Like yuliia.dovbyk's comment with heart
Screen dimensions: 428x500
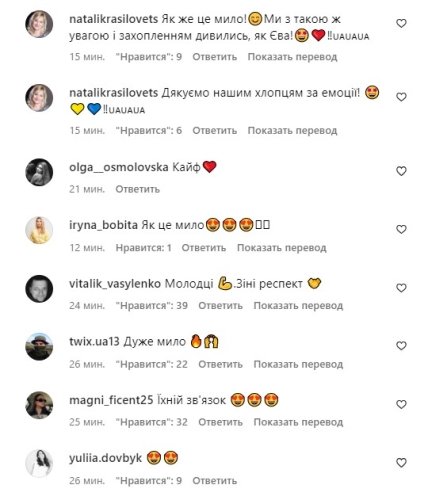pyautogui.click(x=401, y=463)
